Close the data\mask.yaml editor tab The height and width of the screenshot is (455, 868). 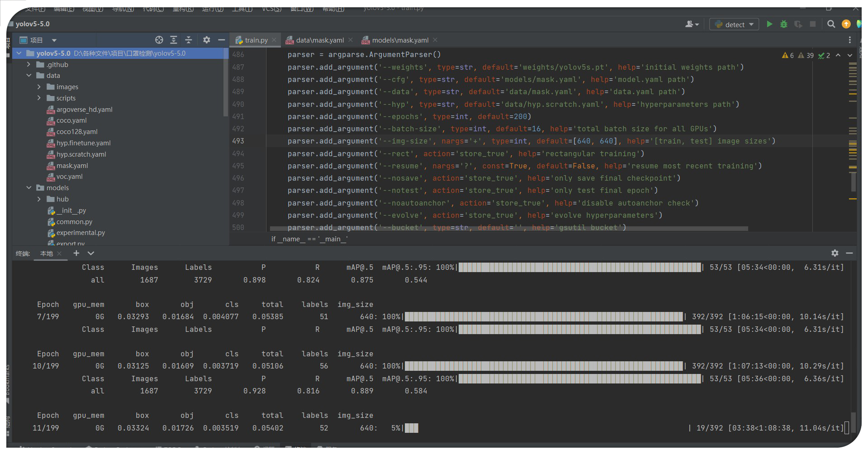point(351,40)
